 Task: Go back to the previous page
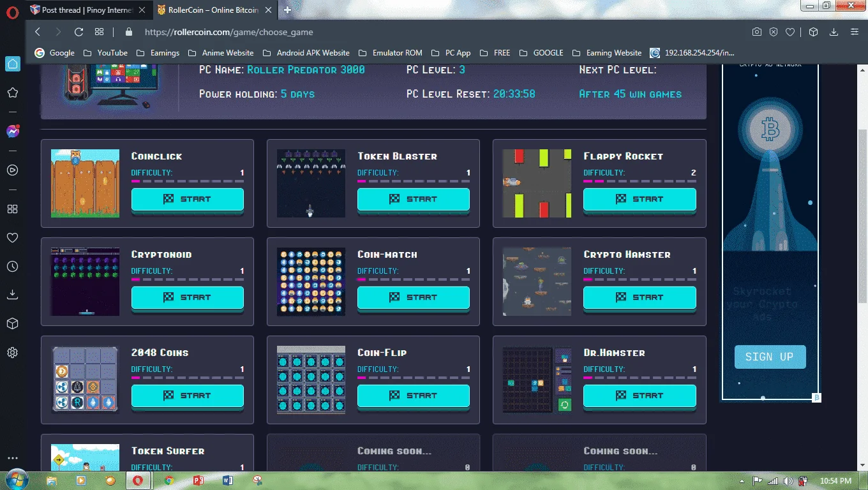coord(38,32)
